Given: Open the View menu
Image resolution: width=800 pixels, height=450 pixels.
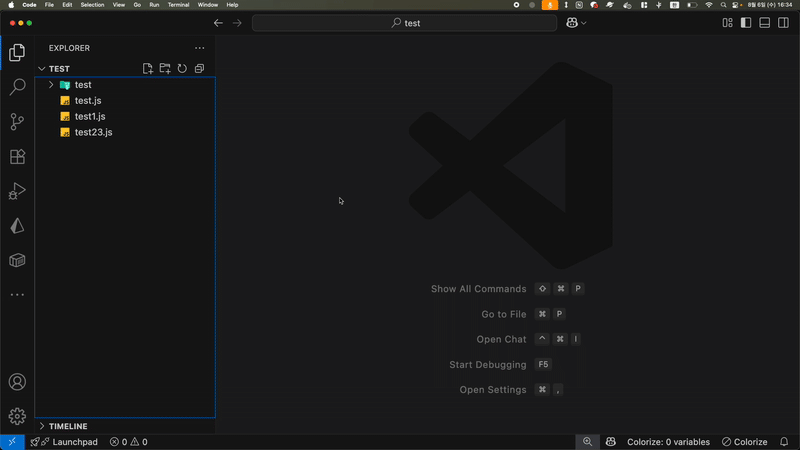Looking at the screenshot, I should click(x=119, y=5).
